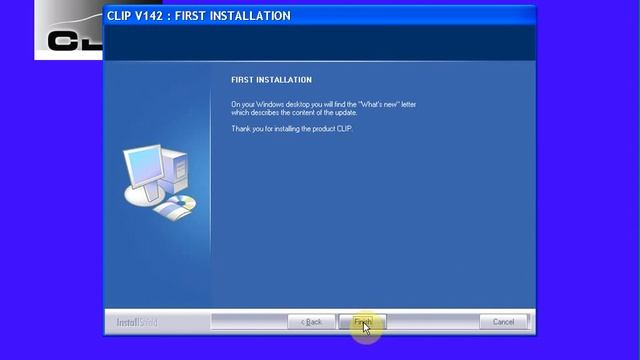
Task: Click the computer and CD setup icon
Action: [160, 182]
